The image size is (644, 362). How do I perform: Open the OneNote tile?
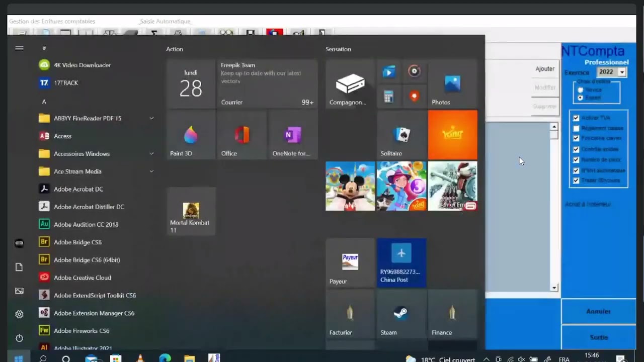point(293,135)
